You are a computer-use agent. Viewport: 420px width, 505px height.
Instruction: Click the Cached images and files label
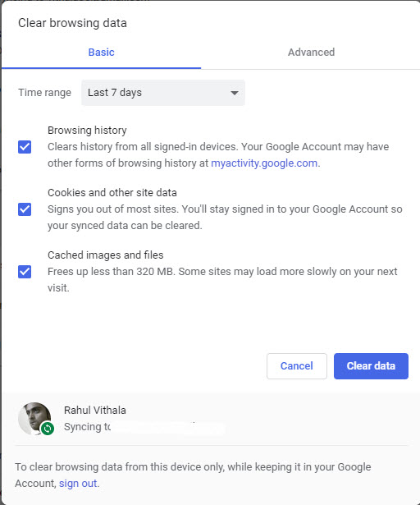coord(106,255)
